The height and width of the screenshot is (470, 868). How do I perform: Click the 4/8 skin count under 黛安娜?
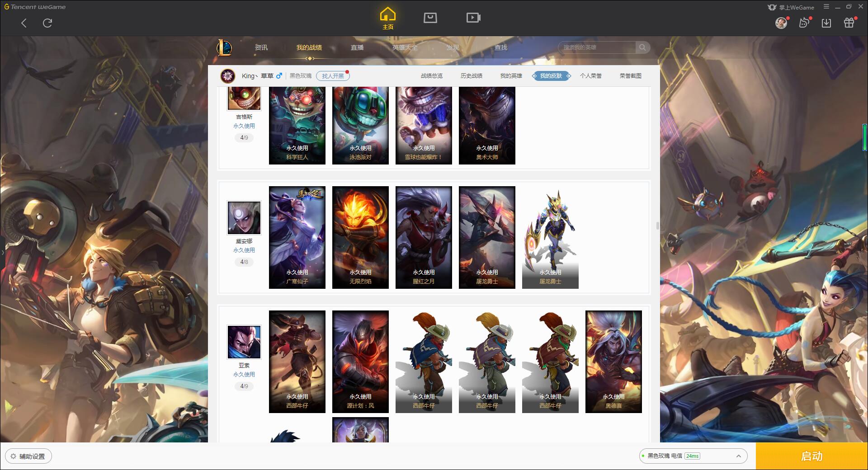244,262
